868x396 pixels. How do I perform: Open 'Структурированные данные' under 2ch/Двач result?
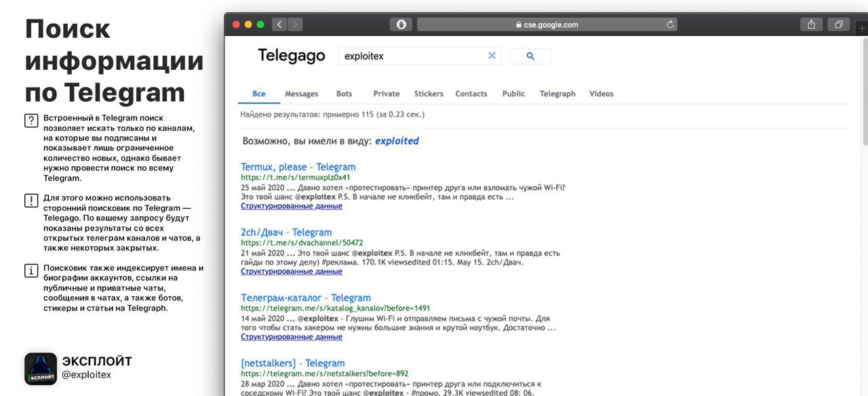click(x=292, y=271)
